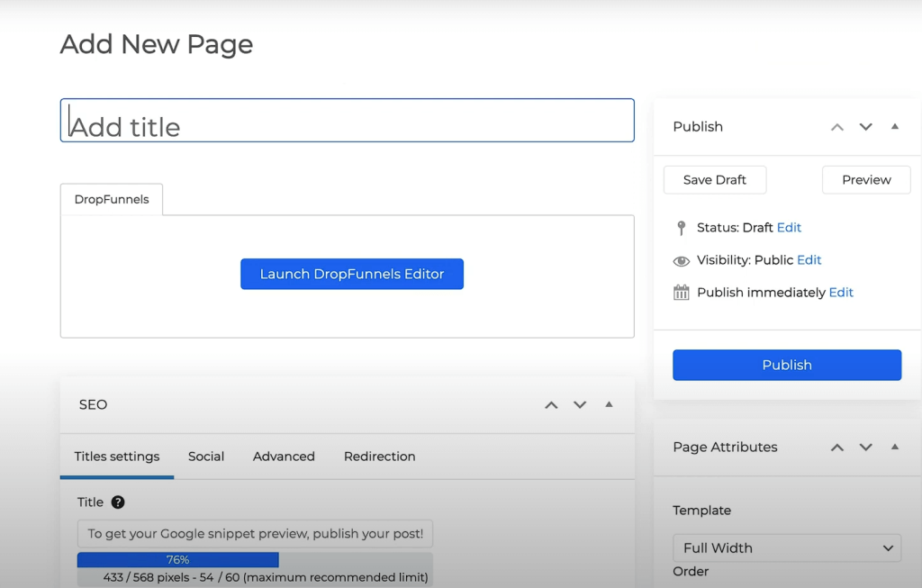Launch the DropFunnels Editor
This screenshot has width=922, height=588.
[x=352, y=274]
